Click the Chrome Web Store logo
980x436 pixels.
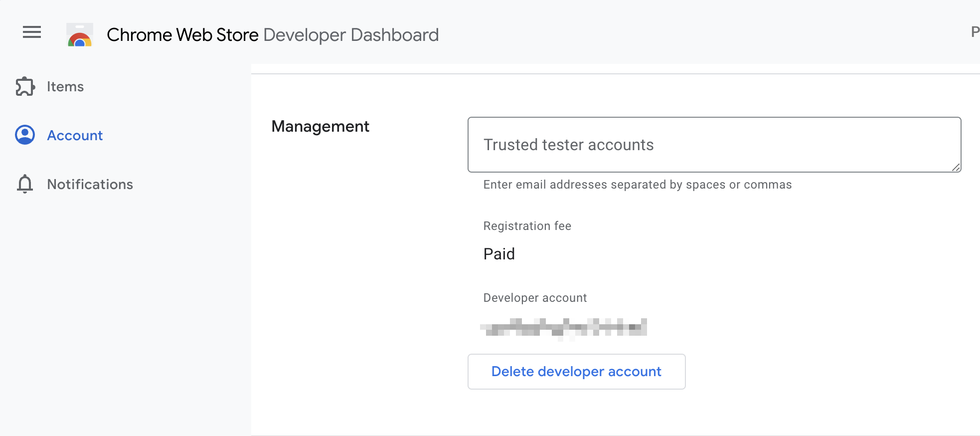click(80, 35)
